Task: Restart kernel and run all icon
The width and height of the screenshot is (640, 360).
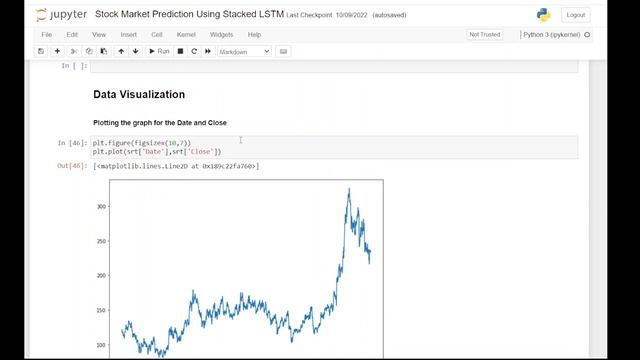Action: [x=208, y=51]
